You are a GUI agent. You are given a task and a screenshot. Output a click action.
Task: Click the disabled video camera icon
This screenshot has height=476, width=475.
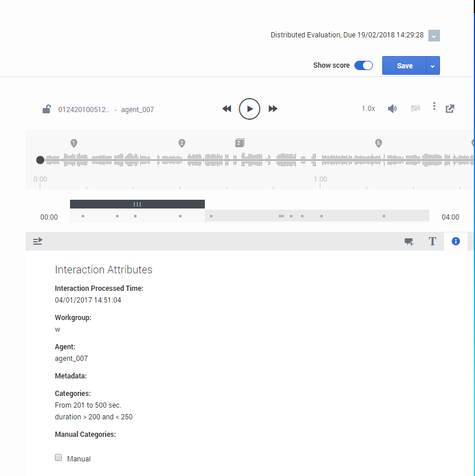[415, 109]
